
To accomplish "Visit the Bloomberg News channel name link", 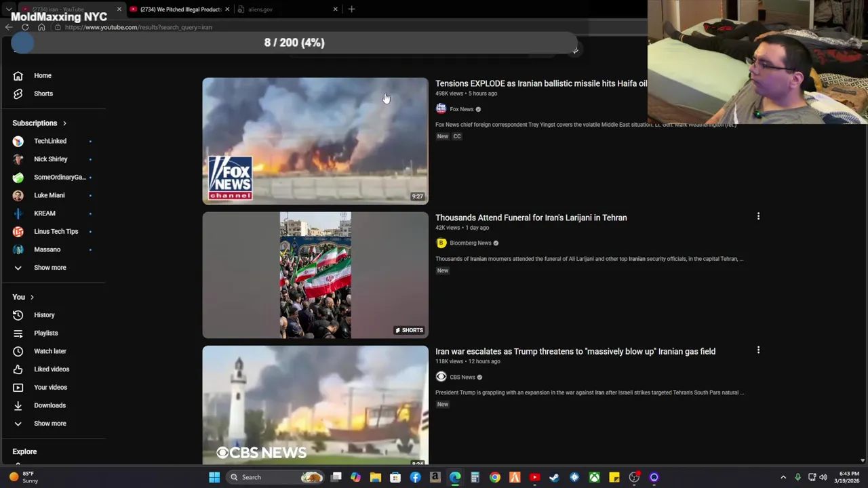I will [x=470, y=243].
